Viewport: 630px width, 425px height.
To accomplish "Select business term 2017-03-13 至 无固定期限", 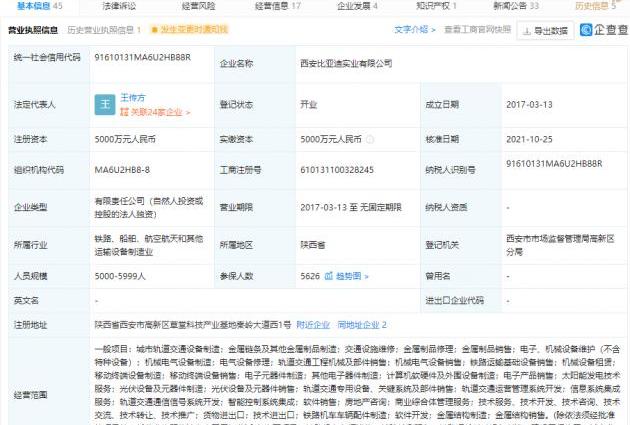I will pyautogui.click(x=351, y=207).
